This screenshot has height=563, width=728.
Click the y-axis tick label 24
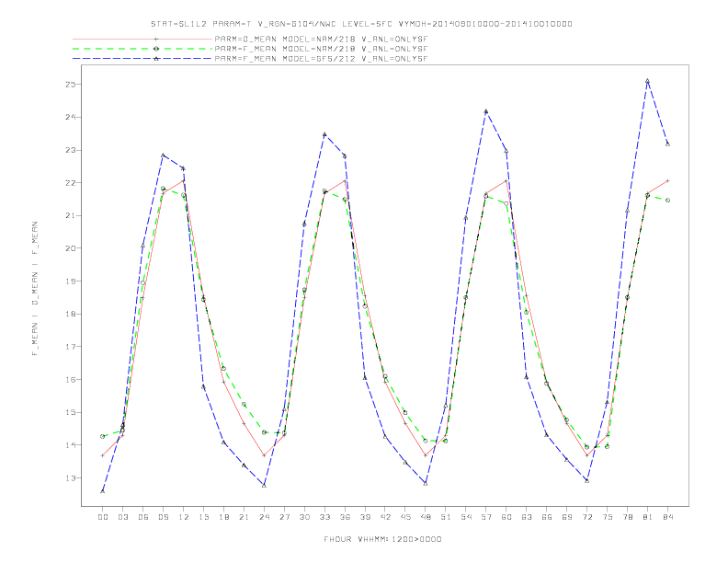[71, 117]
